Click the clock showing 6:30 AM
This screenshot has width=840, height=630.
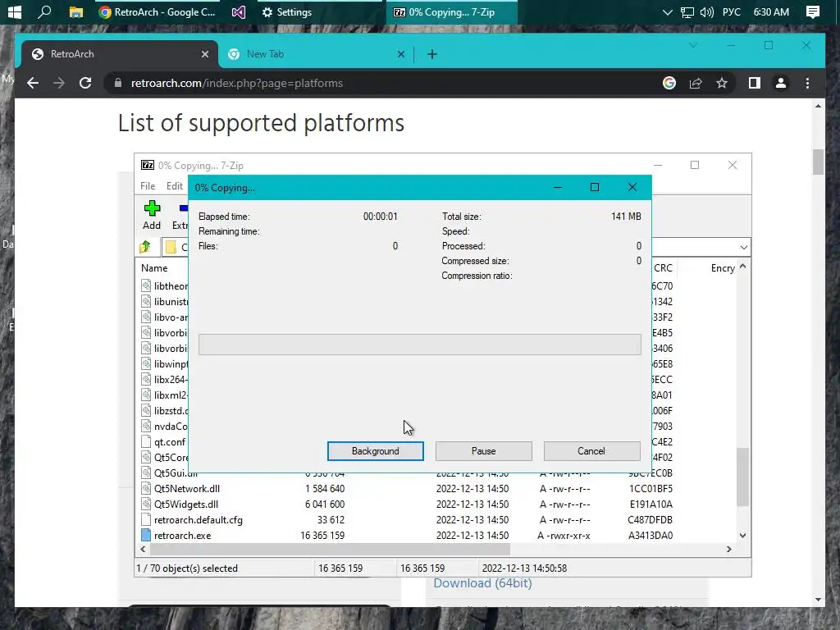[x=771, y=11]
